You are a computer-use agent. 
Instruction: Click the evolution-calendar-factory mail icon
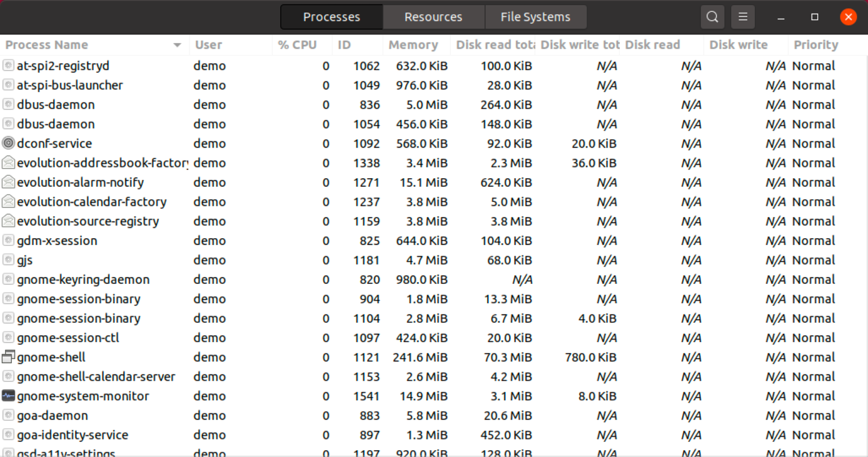(8, 201)
